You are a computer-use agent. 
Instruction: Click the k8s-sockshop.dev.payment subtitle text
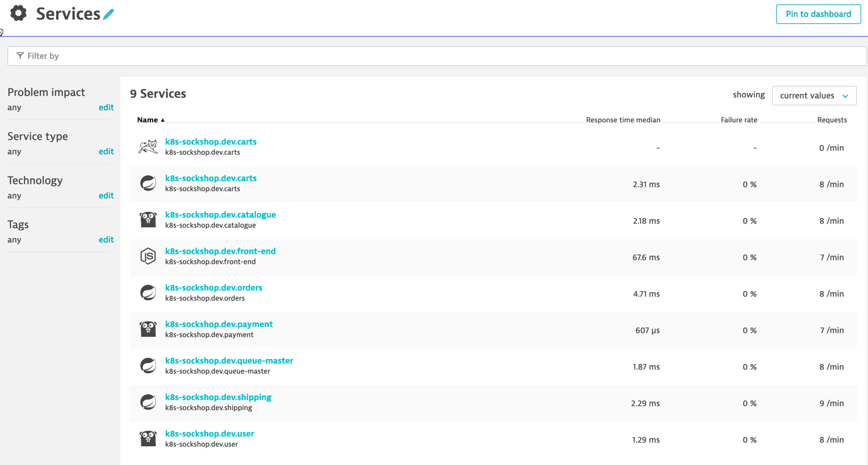209,335
